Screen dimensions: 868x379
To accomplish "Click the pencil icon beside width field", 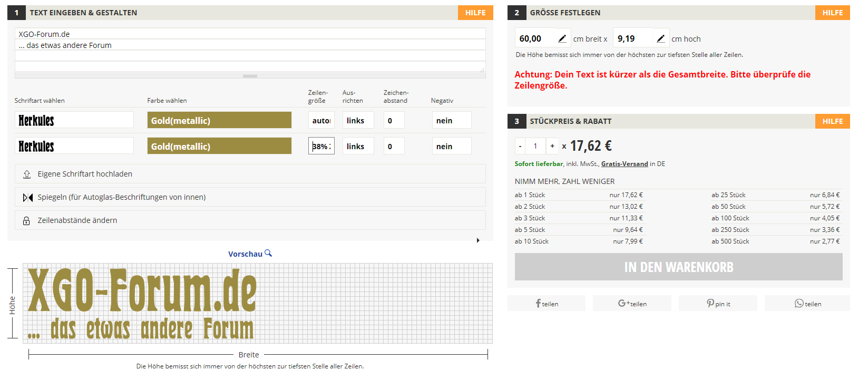I will pyautogui.click(x=562, y=38).
